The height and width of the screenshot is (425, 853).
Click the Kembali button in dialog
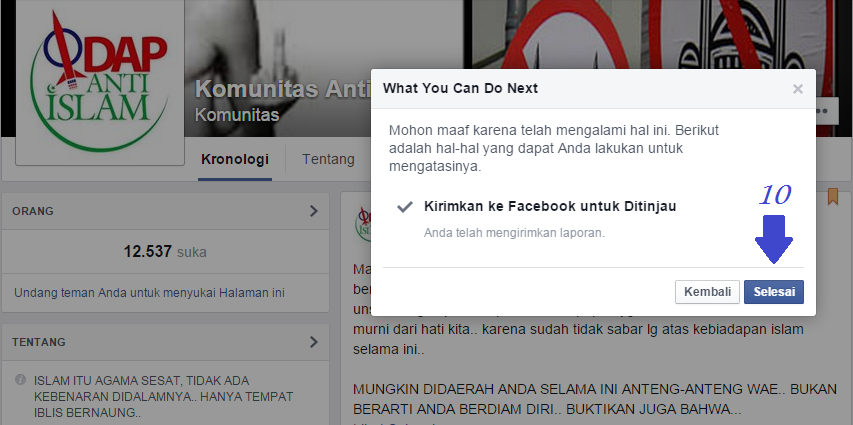(707, 292)
